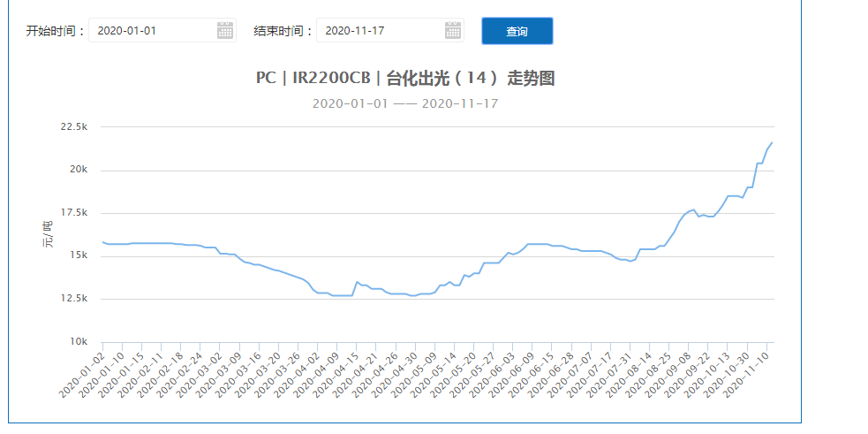Viewport: 868px width, 434px height.
Task: Click the line's highest point at the right end
Action: [x=772, y=142]
